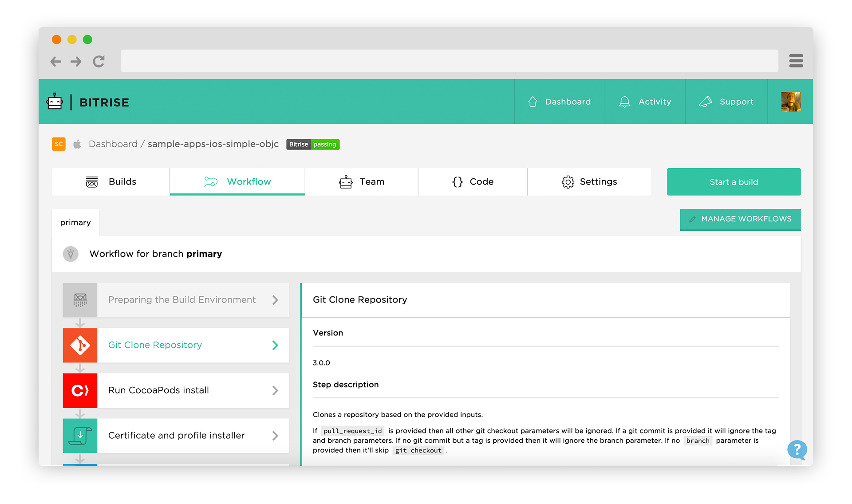This screenshot has width=852, height=504.
Task: Click the pull_request_id code snippet
Action: point(353,431)
